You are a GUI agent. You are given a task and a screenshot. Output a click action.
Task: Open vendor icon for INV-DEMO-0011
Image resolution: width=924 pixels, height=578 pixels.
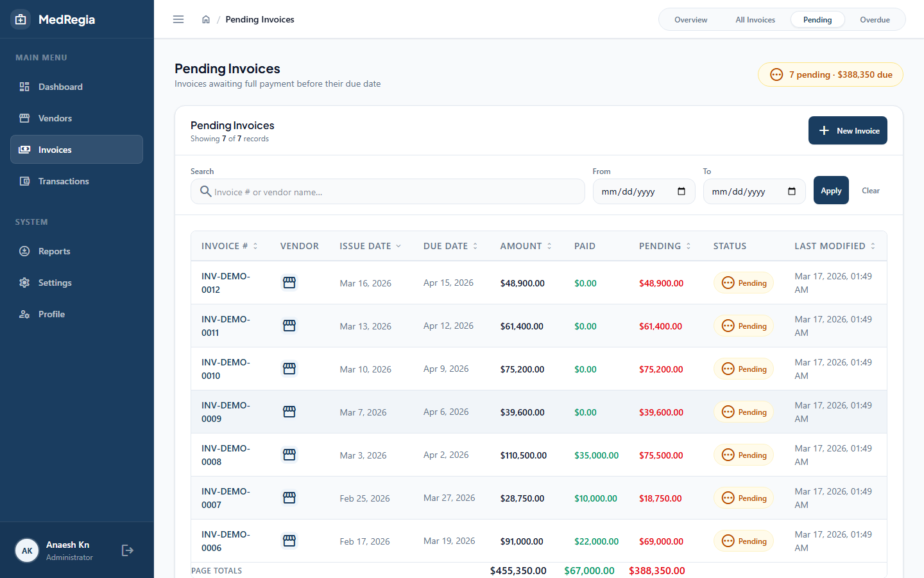289,326
